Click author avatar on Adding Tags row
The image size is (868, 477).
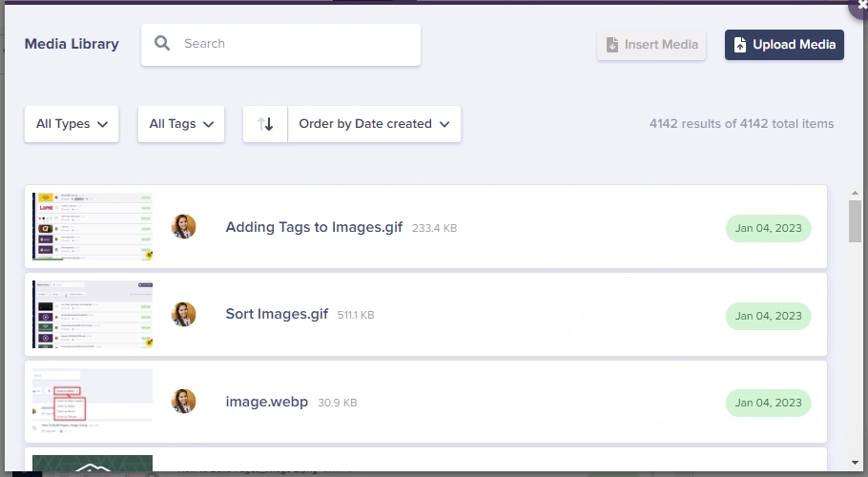point(183,227)
